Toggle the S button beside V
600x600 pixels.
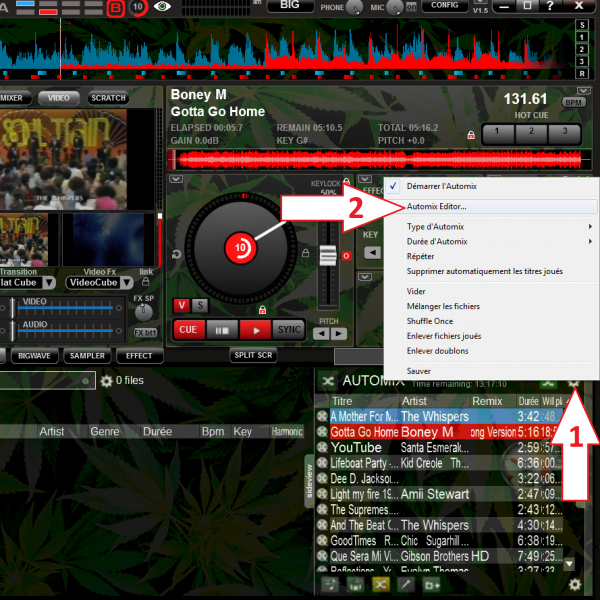[199, 305]
